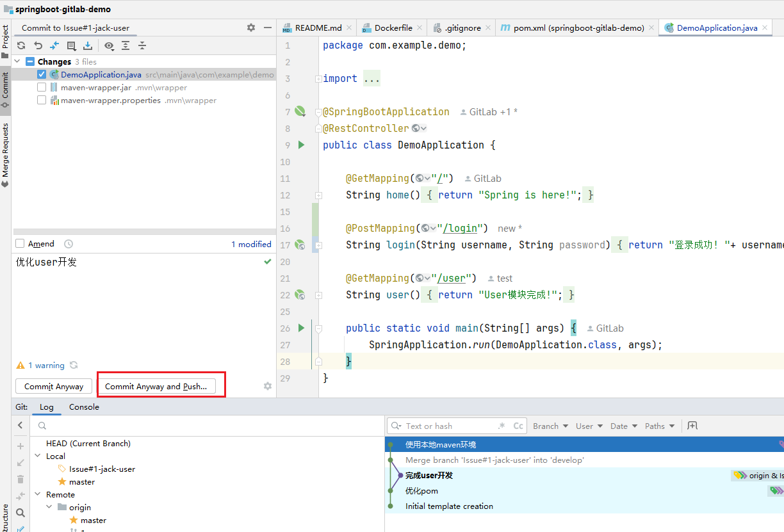Click the refresh icon next to 1 warning
Screen dimensions: 784x532
click(74, 365)
